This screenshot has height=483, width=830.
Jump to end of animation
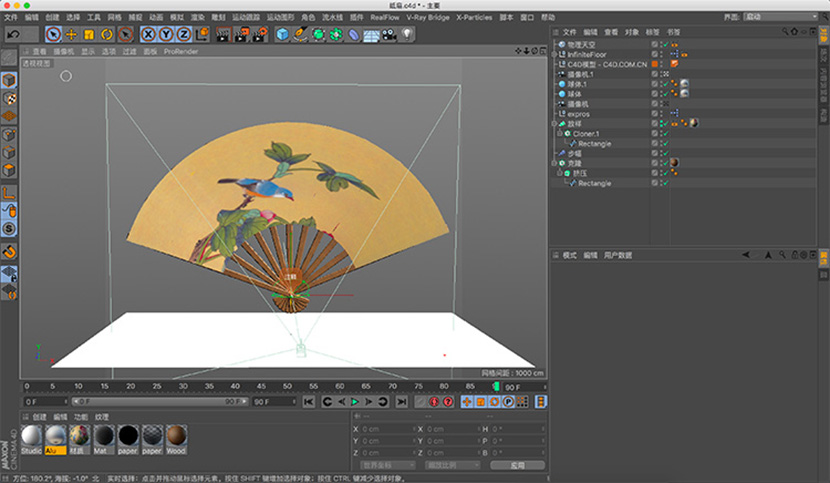[x=402, y=402]
